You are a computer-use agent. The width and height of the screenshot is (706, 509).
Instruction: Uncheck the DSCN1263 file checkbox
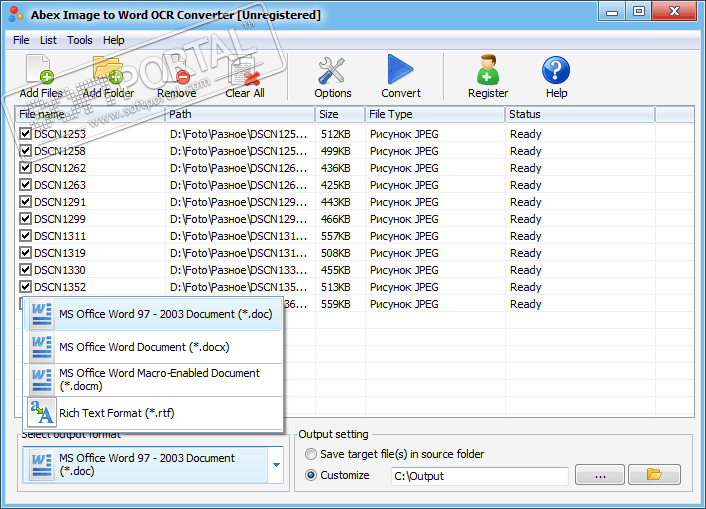click(25, 185)
